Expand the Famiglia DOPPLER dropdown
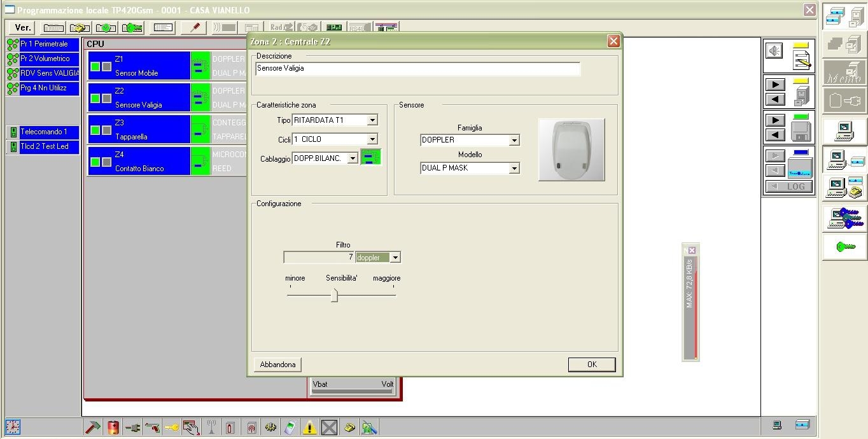The image size is (868, 439). pyautogui.click(x=514, y=140)
